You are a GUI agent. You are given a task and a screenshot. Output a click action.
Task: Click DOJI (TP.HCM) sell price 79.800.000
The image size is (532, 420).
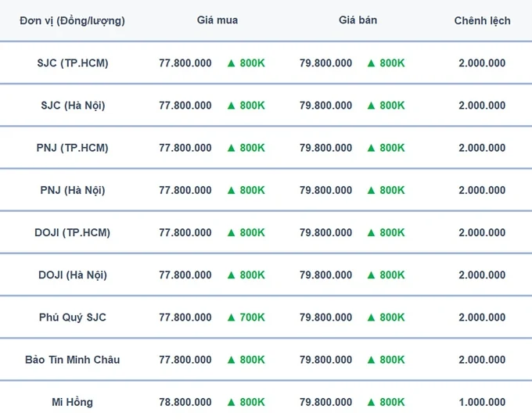(325, 233)
